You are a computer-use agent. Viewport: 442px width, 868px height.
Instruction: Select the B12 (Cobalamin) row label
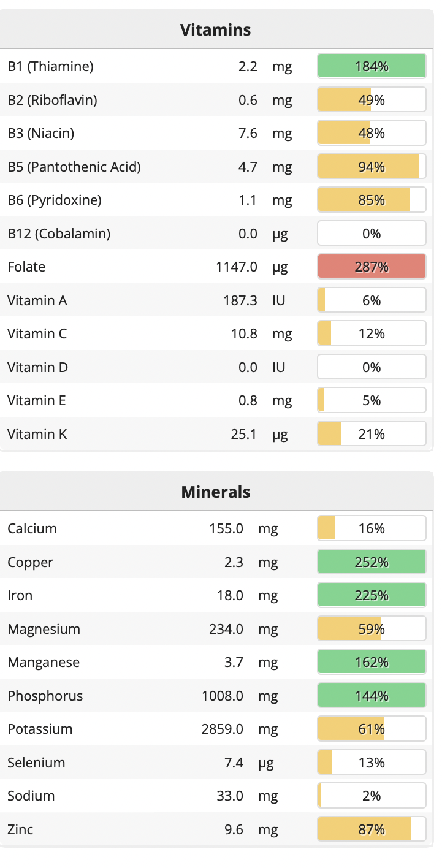[59, 234]
